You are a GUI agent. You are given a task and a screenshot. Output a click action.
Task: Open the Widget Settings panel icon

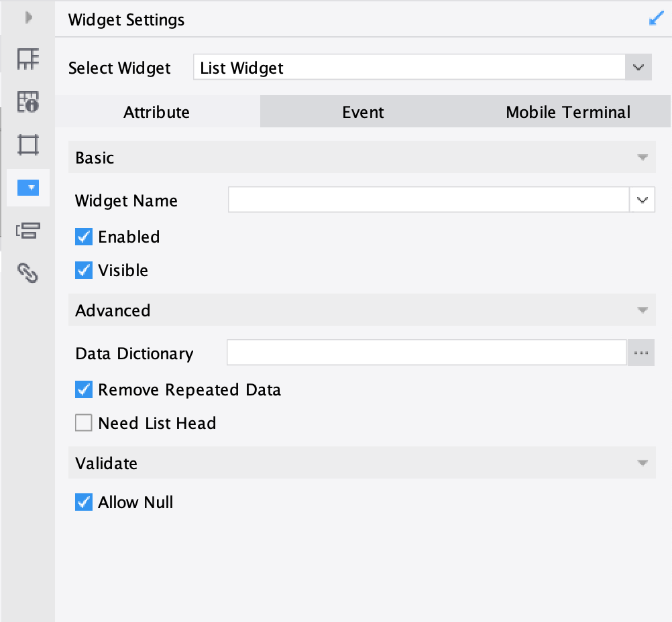pyautogui.click(x=27, y=188)
